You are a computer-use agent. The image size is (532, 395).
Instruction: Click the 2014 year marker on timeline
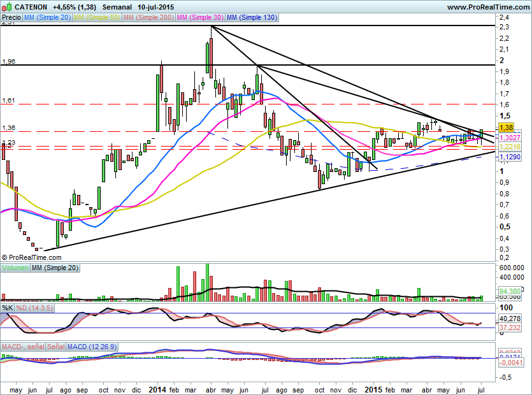(x=157, y=389)
